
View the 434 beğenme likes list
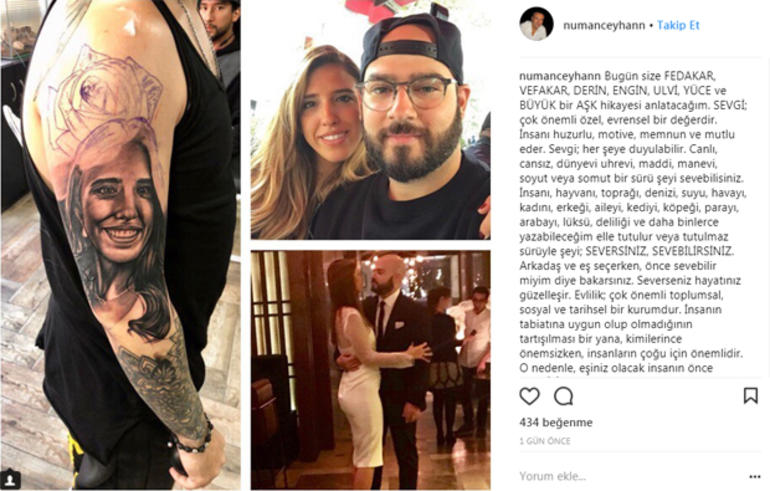pyautogui.click(x=556, y=422)
